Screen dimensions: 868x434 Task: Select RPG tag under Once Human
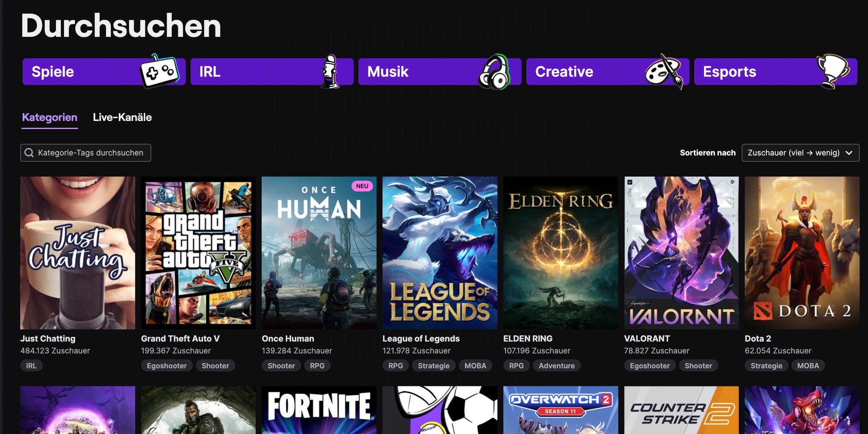tap(317, 366)
